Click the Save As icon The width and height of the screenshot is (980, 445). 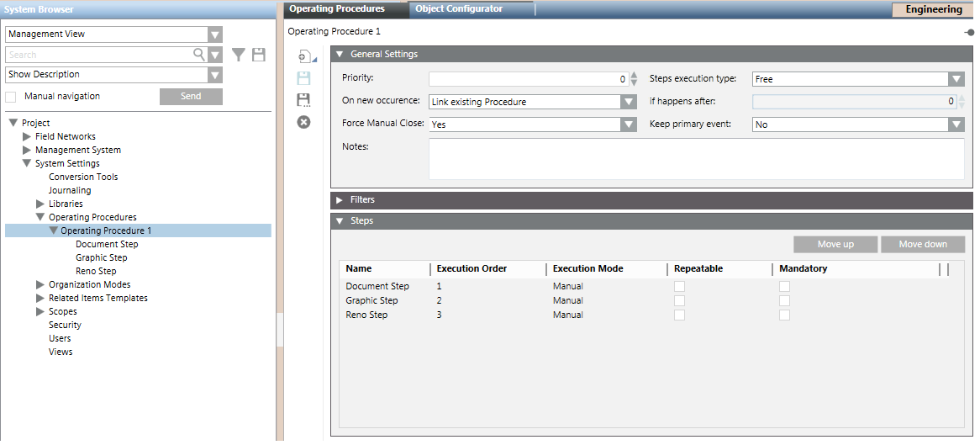pos(304,100)
